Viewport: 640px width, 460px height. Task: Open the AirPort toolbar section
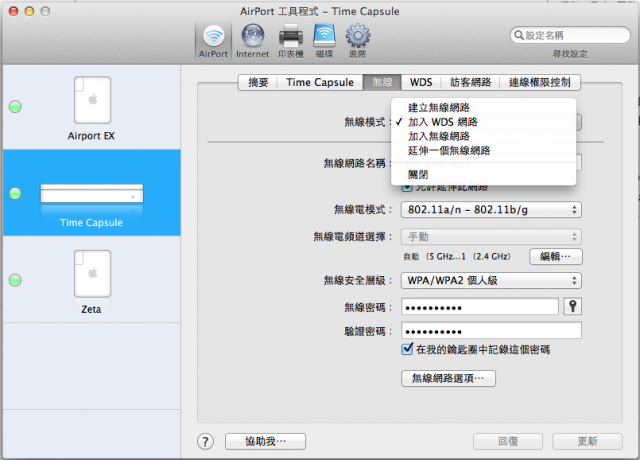pyautogui.click(x=213, y=41)
